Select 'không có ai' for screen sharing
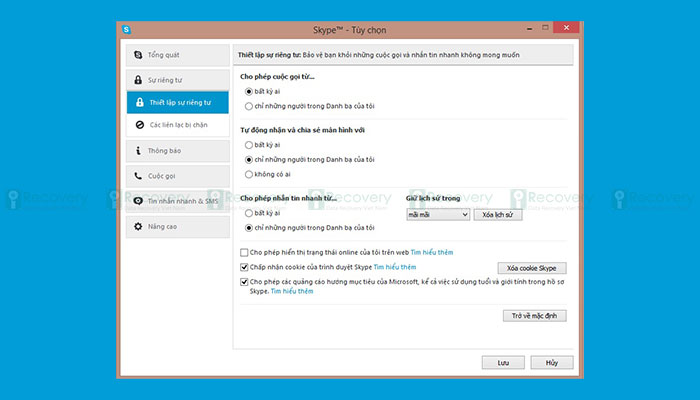Image resolution: width=700 pixels, height=400 pixels. (249, 175)
